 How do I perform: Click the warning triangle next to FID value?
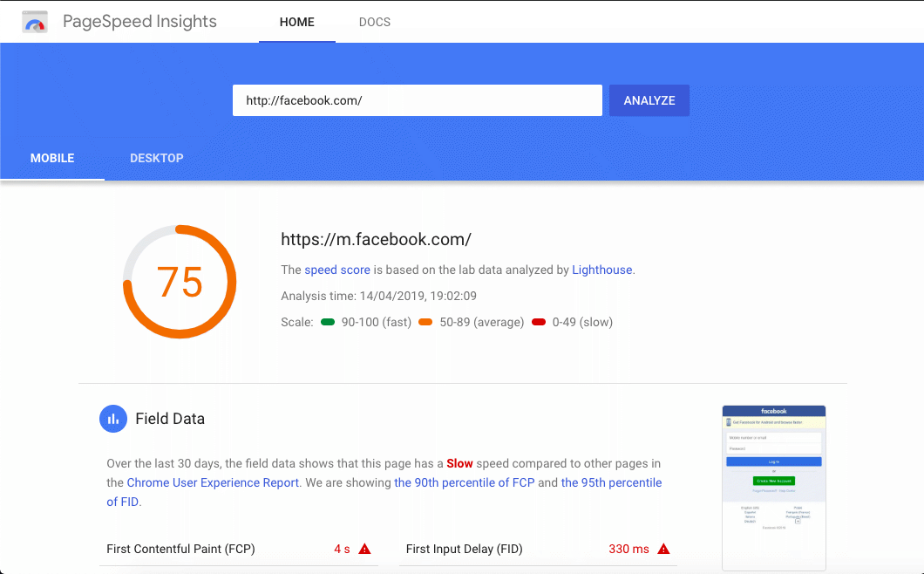662,549
